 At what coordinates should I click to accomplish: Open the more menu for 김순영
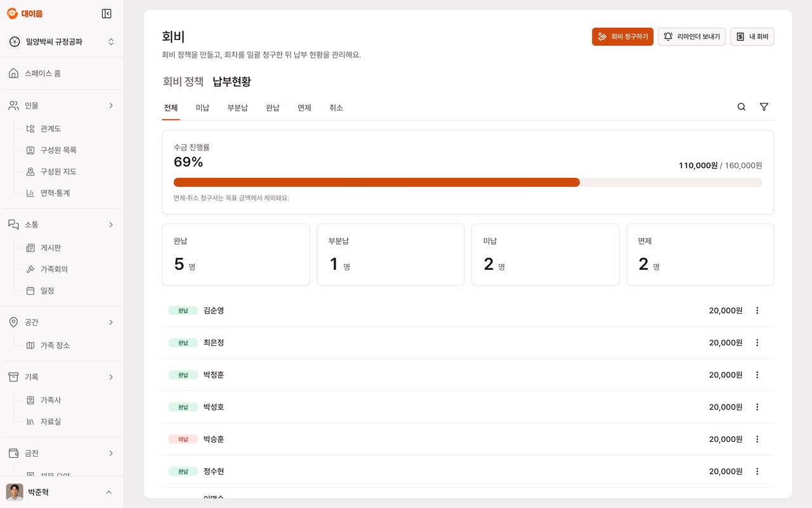(757, 311)
